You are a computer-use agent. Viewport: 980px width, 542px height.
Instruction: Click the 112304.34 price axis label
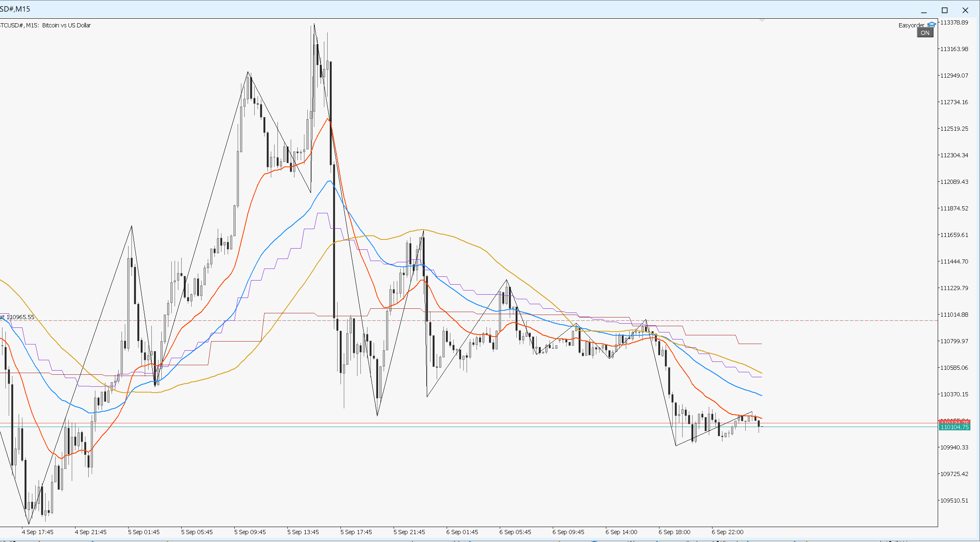tap(954, 155)
